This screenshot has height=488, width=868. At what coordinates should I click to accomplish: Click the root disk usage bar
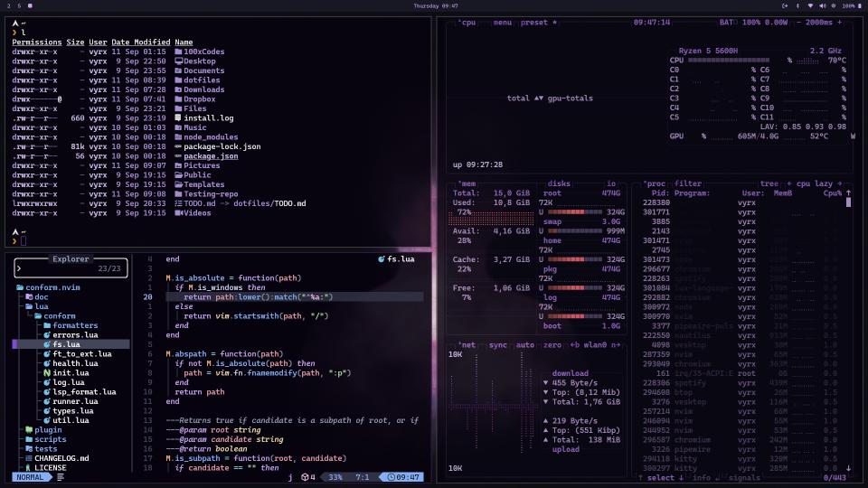point(575,211)
